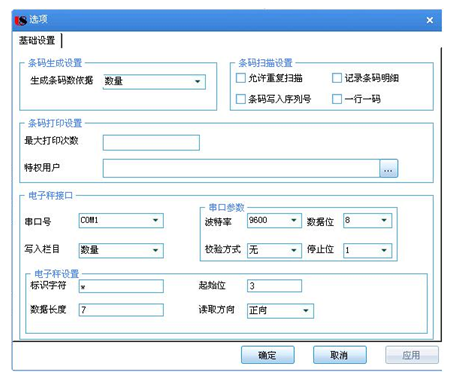Click the 标识字符 input field
The width and height of the screenshot is (449, 375).
(121, 286)
